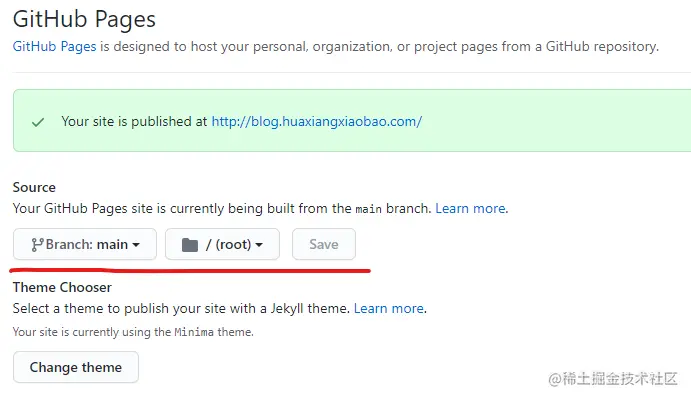
Task: Expand the / (root) folder dropdown caret
Action: coord(259,245)
